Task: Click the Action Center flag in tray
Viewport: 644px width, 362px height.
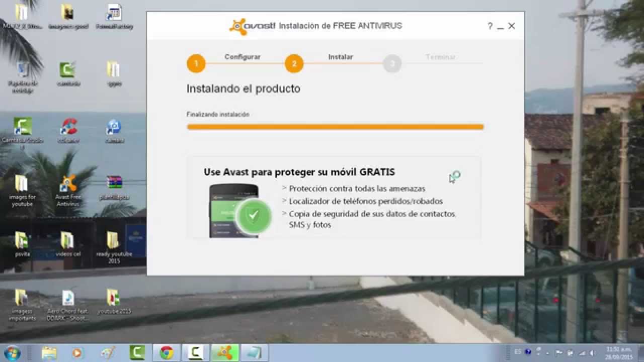Action: [x=559, y=352]
